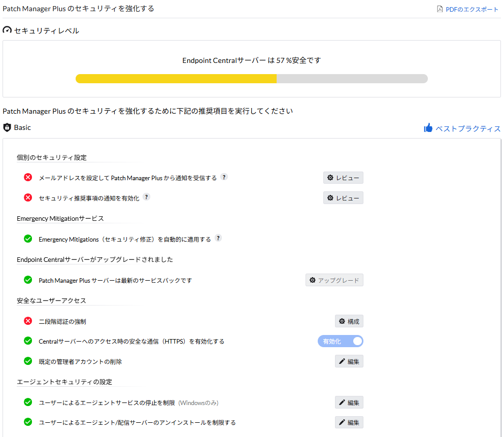Click the PDF export file icon
The width and height of the screenshot is (504, 437).
click(x=440, y=9)
